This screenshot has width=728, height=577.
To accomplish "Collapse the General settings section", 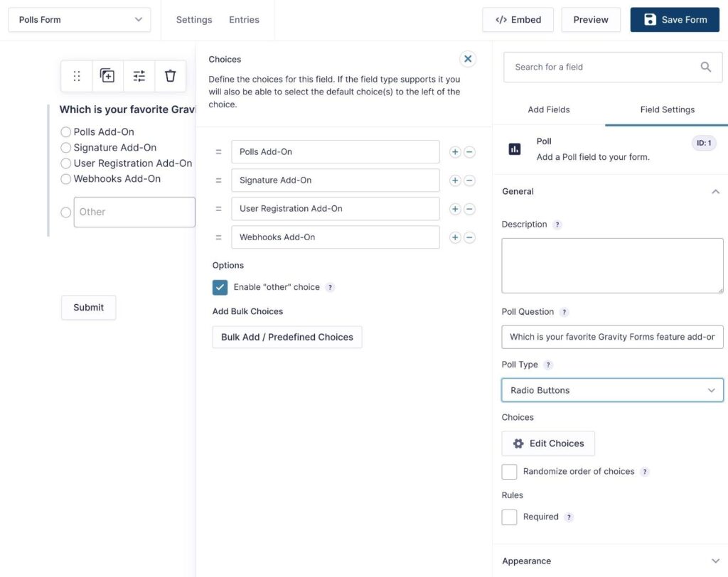I will pyautogui.click(x=717, y=190).
